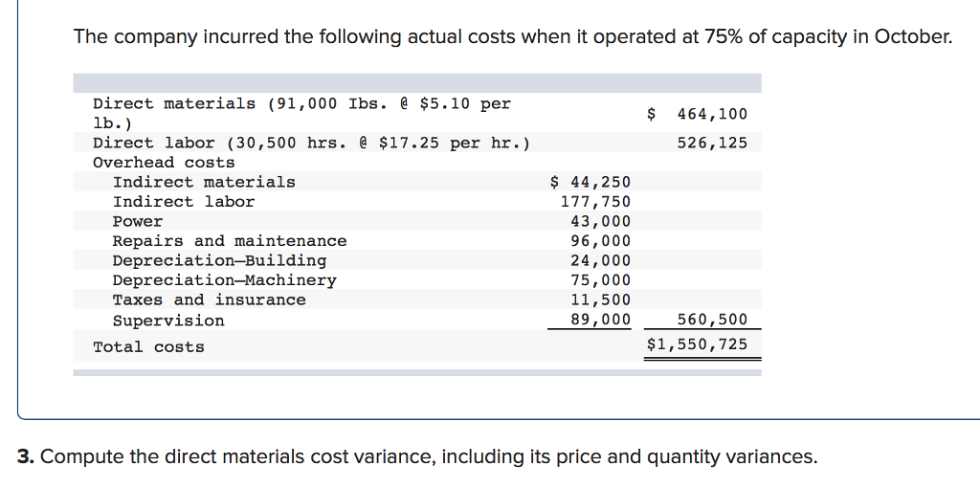Click the Direct materials row label

pyautogui.click(x=301, y=113)
